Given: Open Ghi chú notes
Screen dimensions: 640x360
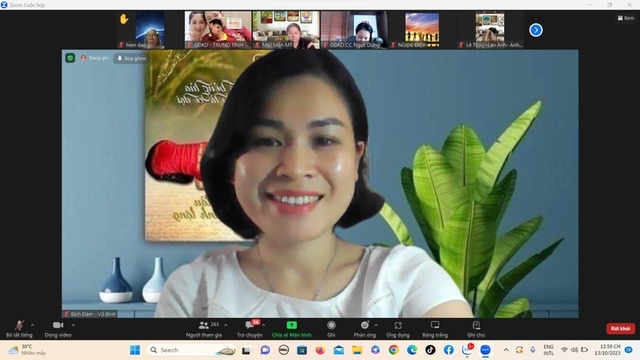Looking at the screenshot, I should tap(476, 329).
